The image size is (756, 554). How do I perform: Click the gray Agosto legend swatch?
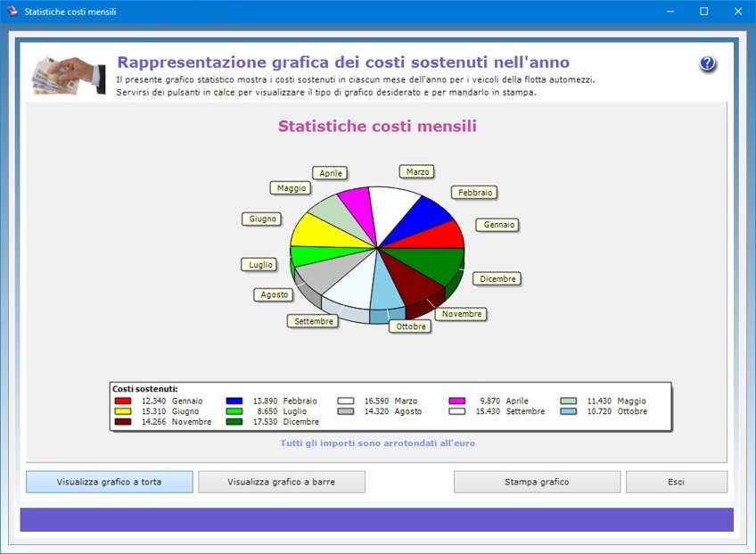tap(346, 411)
